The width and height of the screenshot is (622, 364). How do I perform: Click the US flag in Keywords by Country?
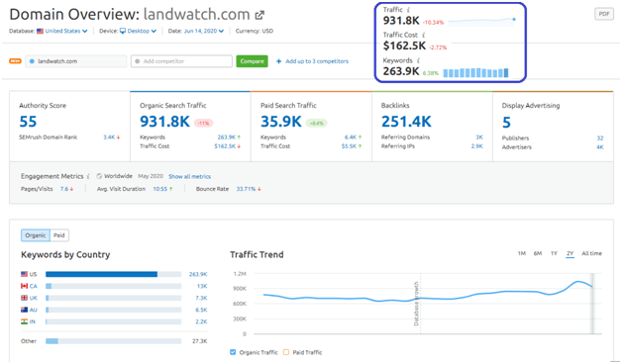[24, 274]
